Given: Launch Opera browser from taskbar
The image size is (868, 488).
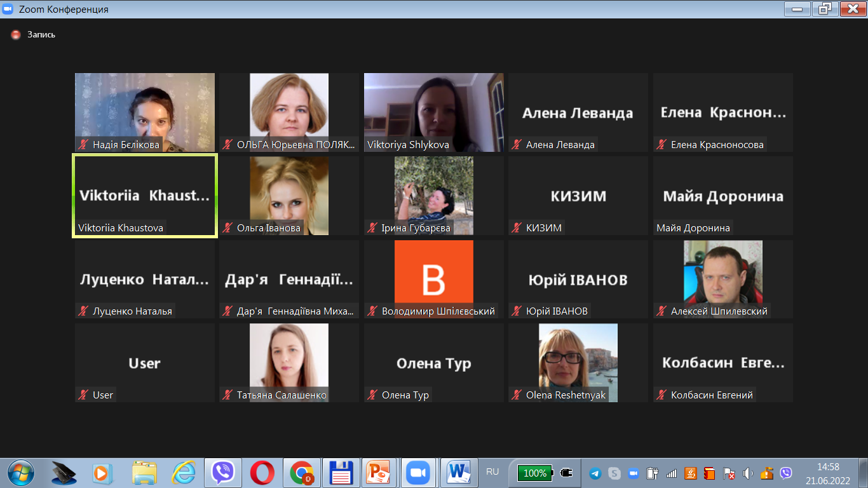Looking at the screenshot, I should tap(262, 473).
